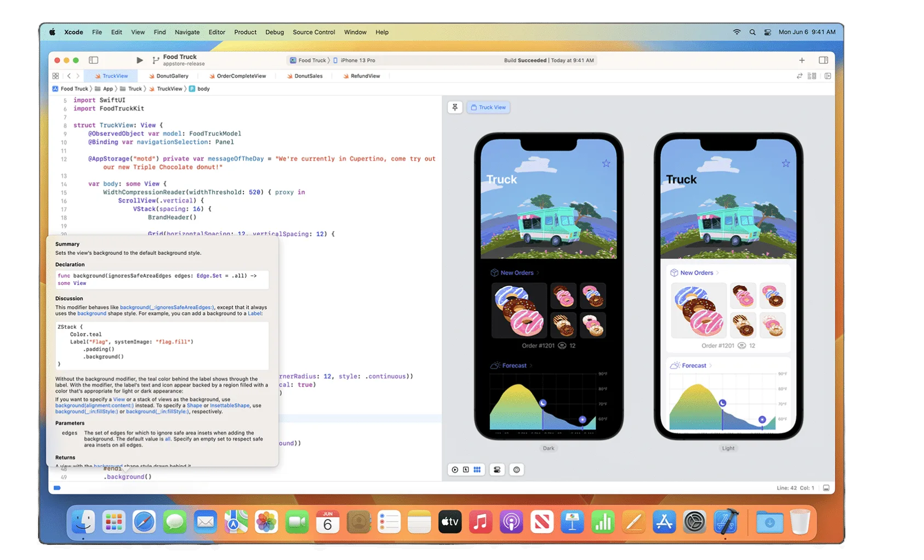Select the Truck View preview chip
The height and width of the screenshot is (560, 924).
click(x=488, y=107)
